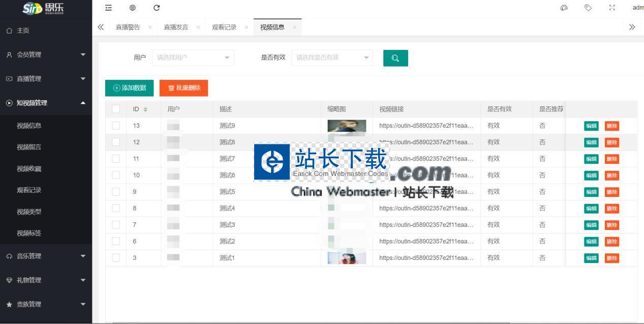Click the 批量删除 button
The width and height of the screenshot is (644, 324).
pos(183,88)
